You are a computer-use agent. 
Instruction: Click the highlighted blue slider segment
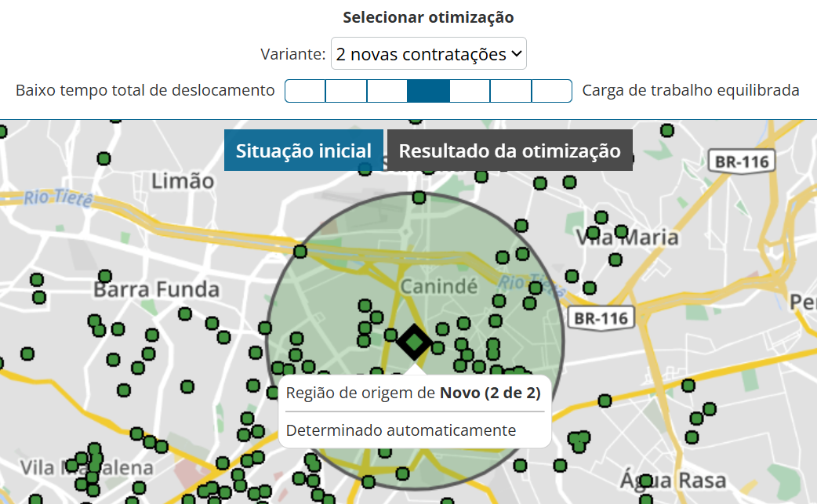tap(428, 91)
